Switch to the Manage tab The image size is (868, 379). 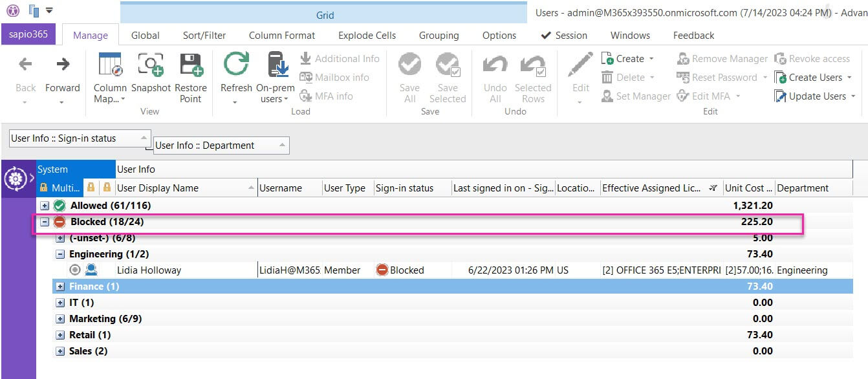pyautogui.click(x=91, y=36)
